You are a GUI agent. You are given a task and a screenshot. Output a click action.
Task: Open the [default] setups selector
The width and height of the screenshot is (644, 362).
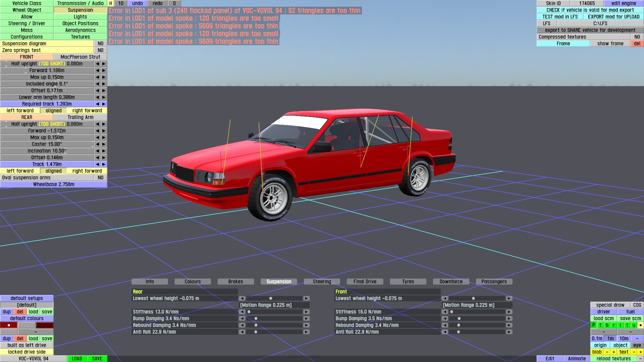pos(26,305)
